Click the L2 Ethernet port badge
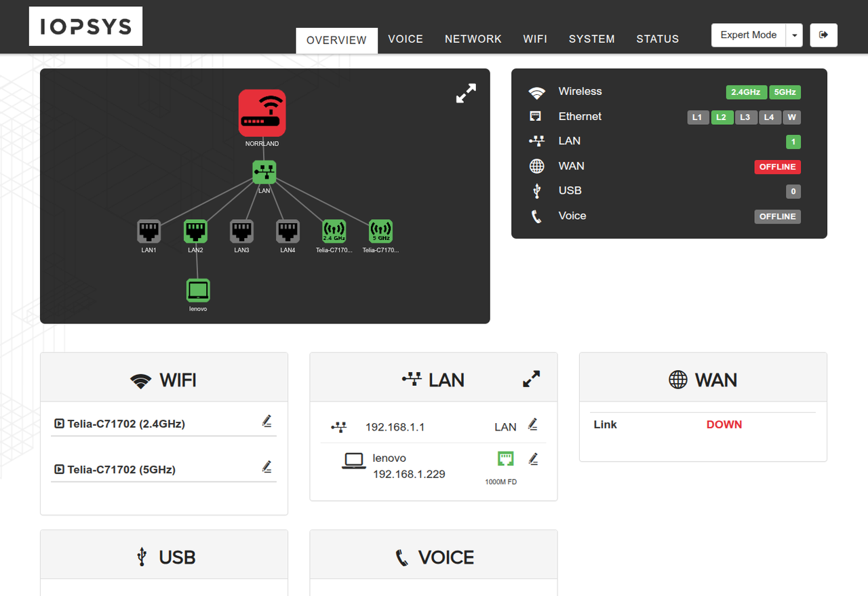868x596 pixels. click(722, 117)
